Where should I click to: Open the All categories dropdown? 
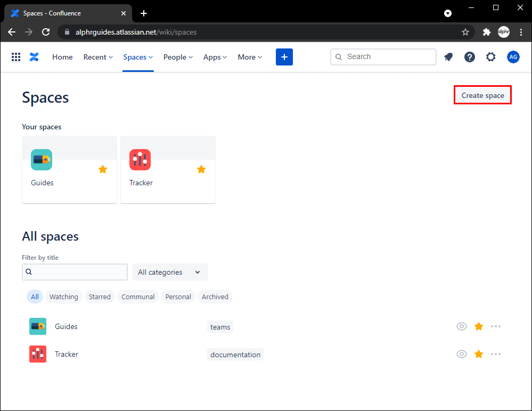(x=170, y=272)
